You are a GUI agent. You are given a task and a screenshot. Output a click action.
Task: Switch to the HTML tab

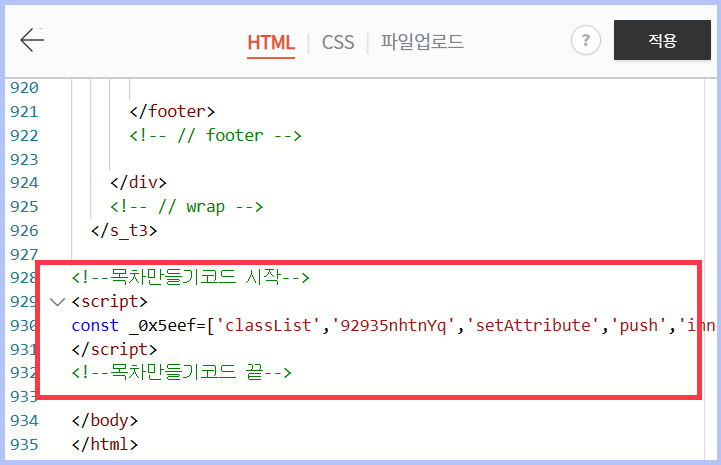tap(271, 43)
